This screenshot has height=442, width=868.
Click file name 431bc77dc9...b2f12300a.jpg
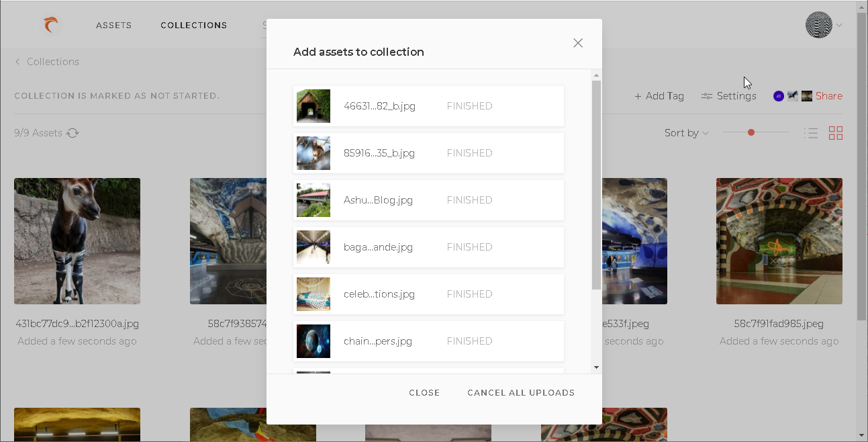(77, 324)
